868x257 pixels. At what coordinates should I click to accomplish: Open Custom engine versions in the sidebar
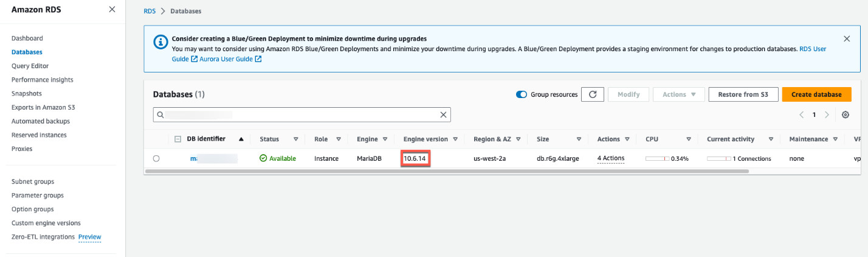coord(46,223)
